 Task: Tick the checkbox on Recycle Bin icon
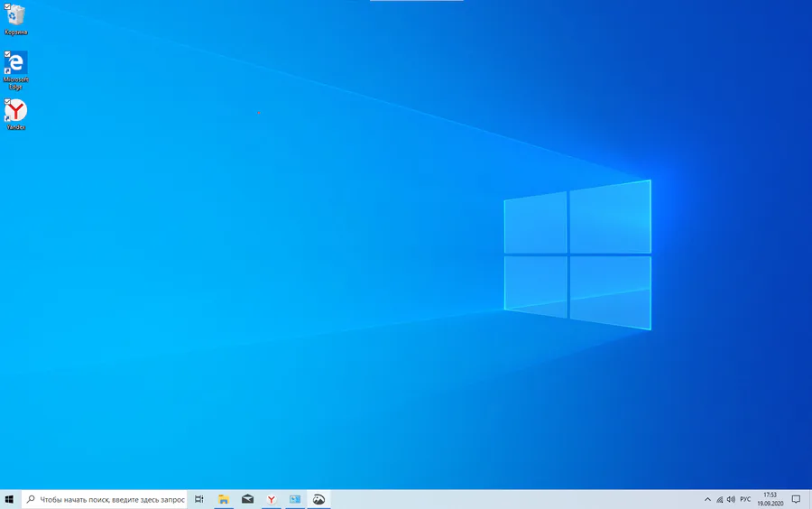pos(7,6)
